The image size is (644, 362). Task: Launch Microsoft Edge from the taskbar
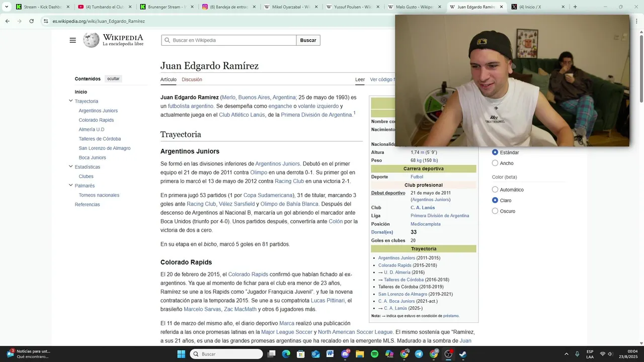tap(286, 354)
